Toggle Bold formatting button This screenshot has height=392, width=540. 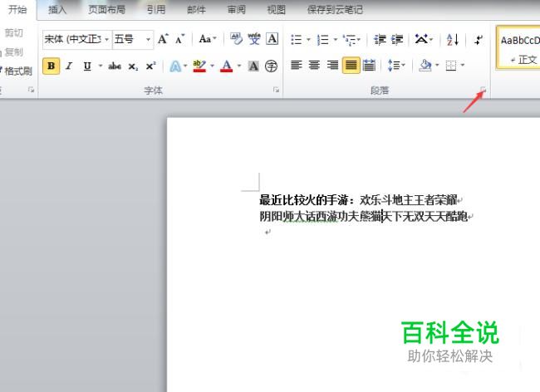(51, 66)
